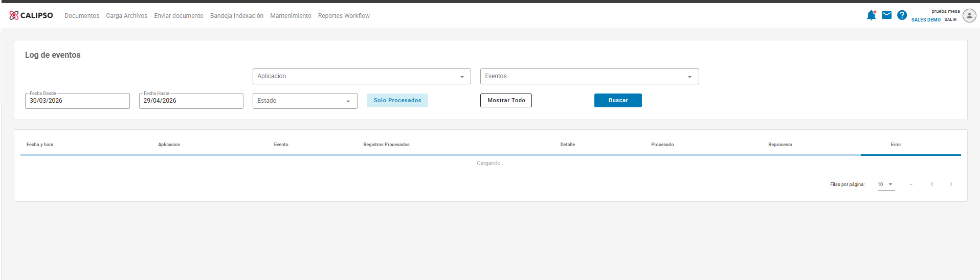
Task: Open the Carga Archivos menu
Action: tap(127, 16)
